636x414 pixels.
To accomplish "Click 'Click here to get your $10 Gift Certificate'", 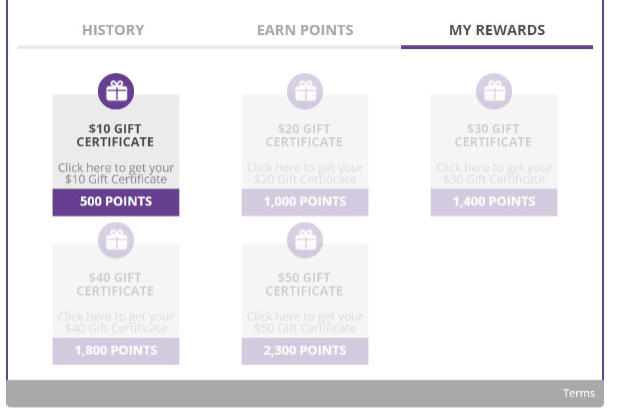I will 116,173.
